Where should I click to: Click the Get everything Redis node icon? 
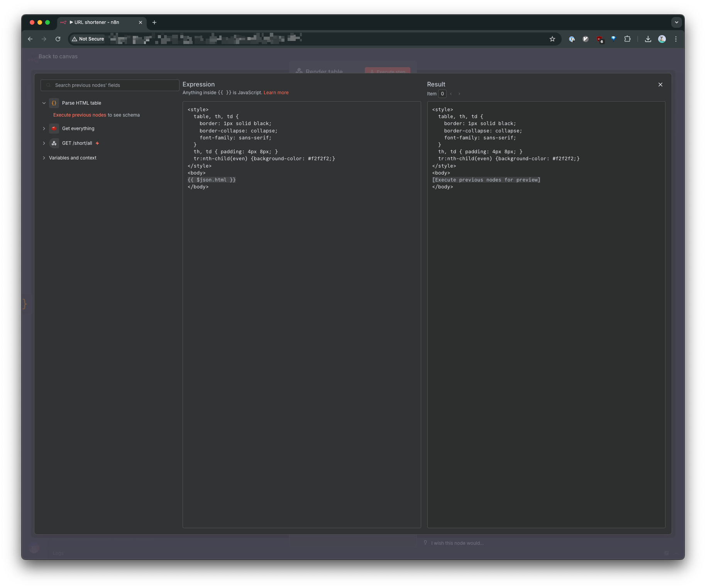pyautogui.click(x=54, y=129)
